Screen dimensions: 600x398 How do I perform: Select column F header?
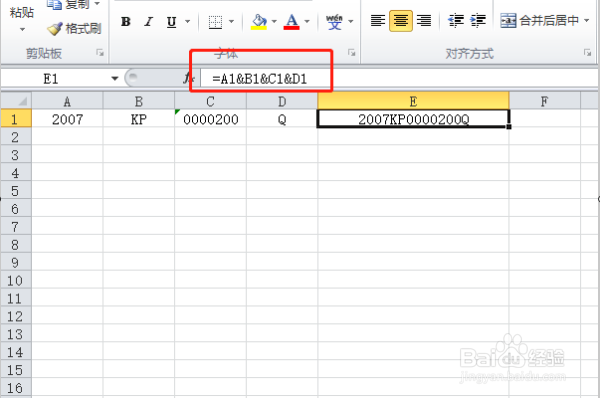[x=545, y=101]
